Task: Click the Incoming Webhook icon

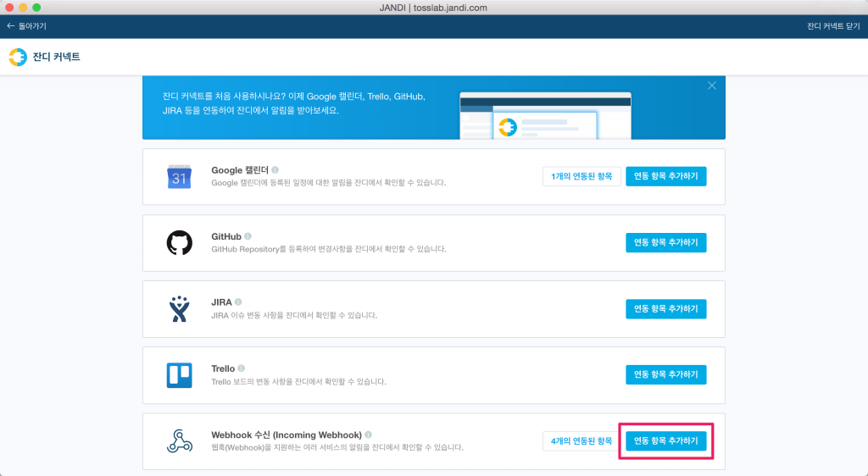Action: [179, 441]
